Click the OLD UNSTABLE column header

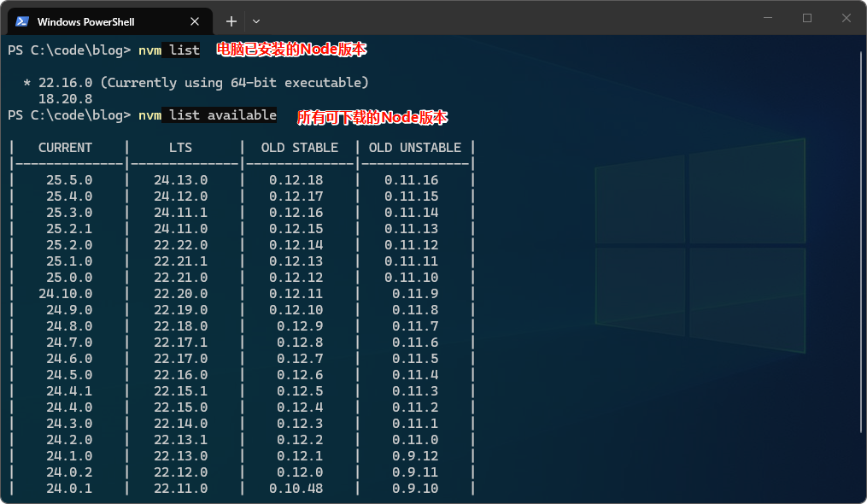point(414,148)
